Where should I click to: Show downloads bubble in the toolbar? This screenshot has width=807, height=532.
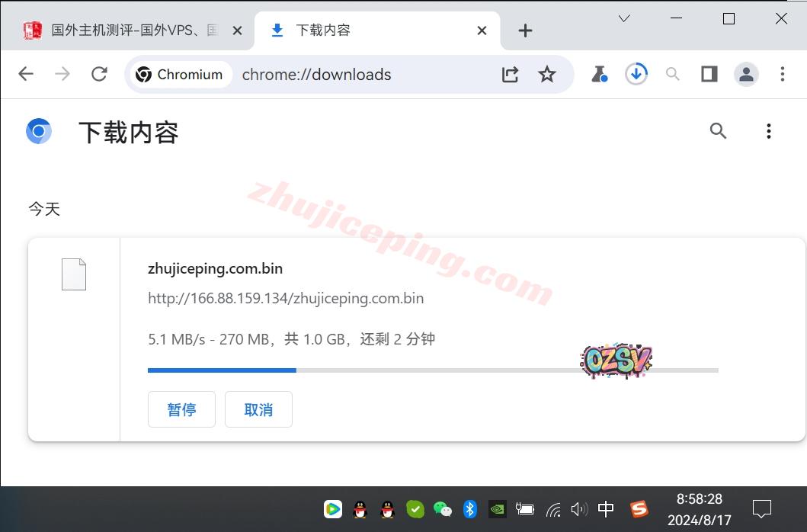(636, 74)
